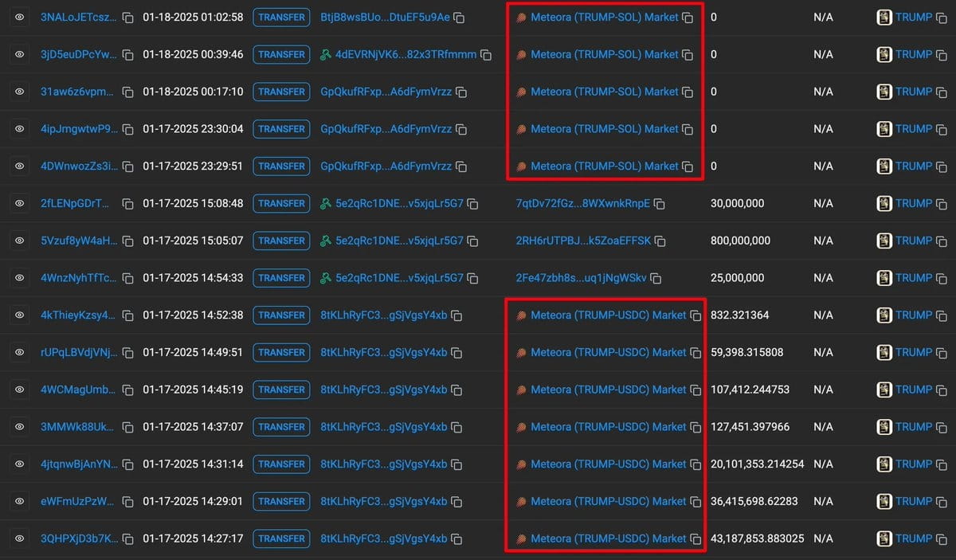Open transaction signature 4jtqnwBjAnYN
This screenshot has height=560, width=956.
[79, 464]
